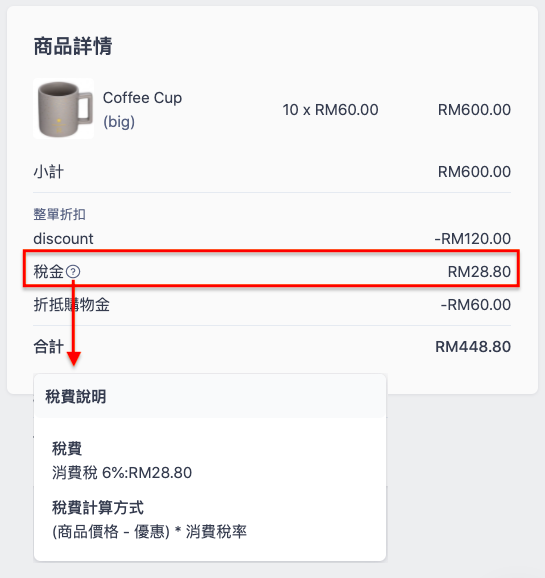Select the 消費稅 6%:RM28.80 line

[x=122, y=473]
